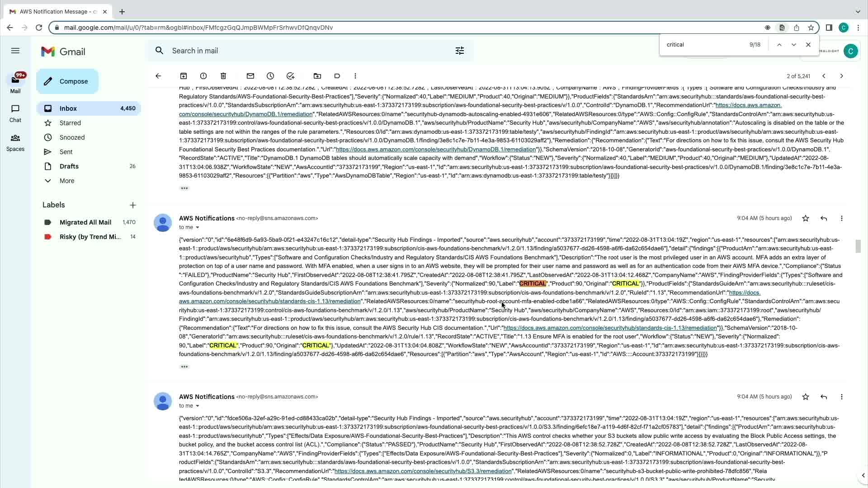This screenshot has height=488, width=868.
Task: Expand recipient details under first AWS Notifications
Action: click(x=197, y=227)
